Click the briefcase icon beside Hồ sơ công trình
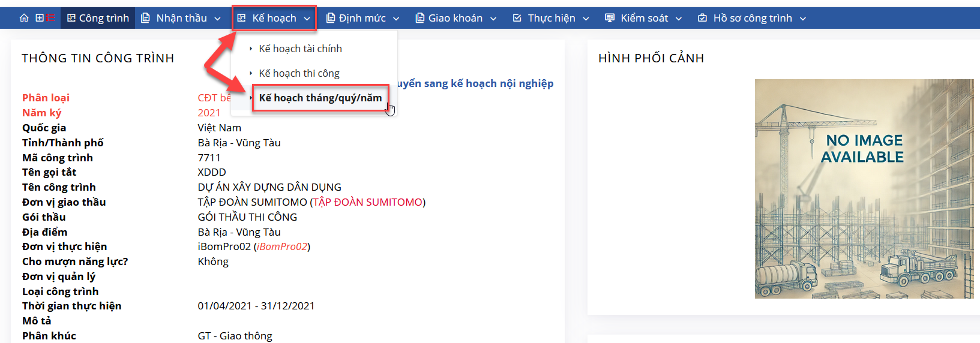Screen dimensions: 980x343 click(x=702, y=18)
